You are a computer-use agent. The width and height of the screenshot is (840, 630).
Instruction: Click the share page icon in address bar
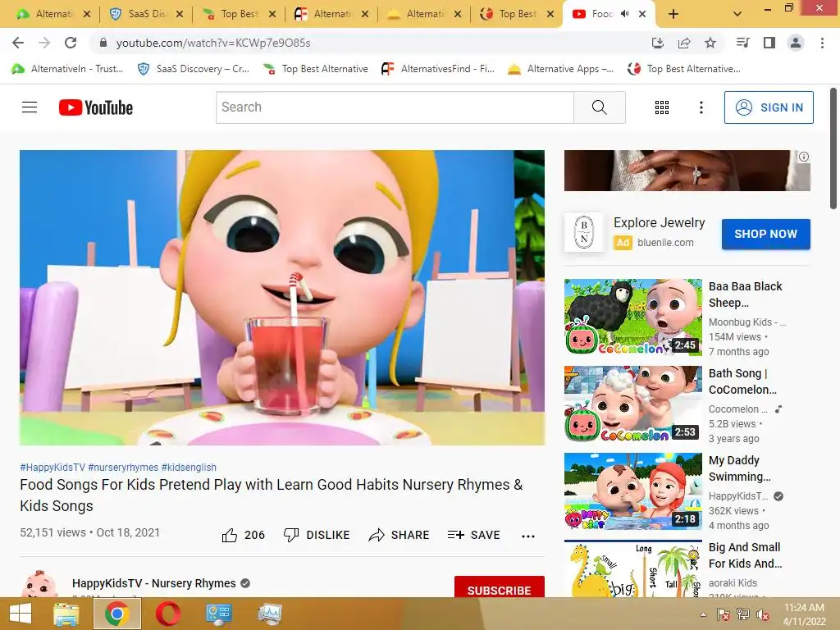click(684, 43)
